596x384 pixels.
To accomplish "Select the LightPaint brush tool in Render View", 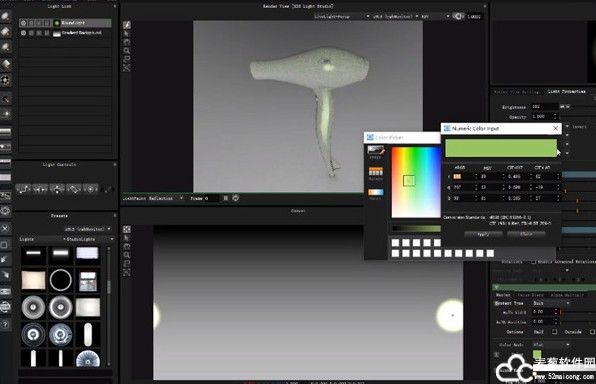I will pyautogui.click(x=127, y=25).
